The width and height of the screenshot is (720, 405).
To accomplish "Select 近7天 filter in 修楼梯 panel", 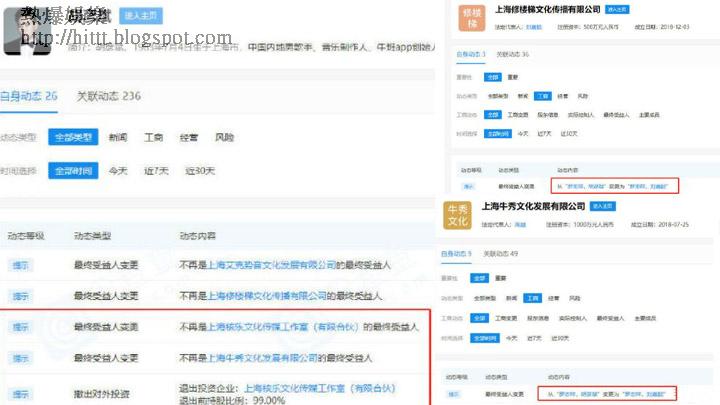I will 544,134.
